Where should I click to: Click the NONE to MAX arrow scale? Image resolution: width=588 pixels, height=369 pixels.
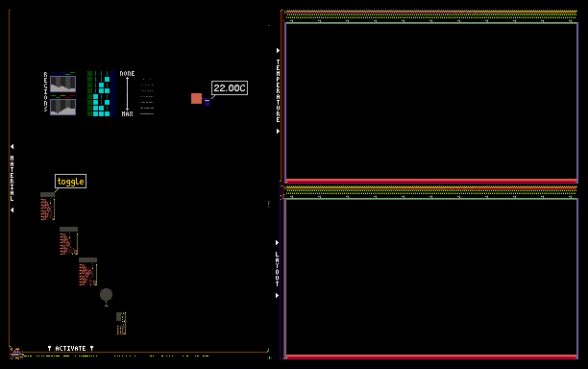pos(127,94)
